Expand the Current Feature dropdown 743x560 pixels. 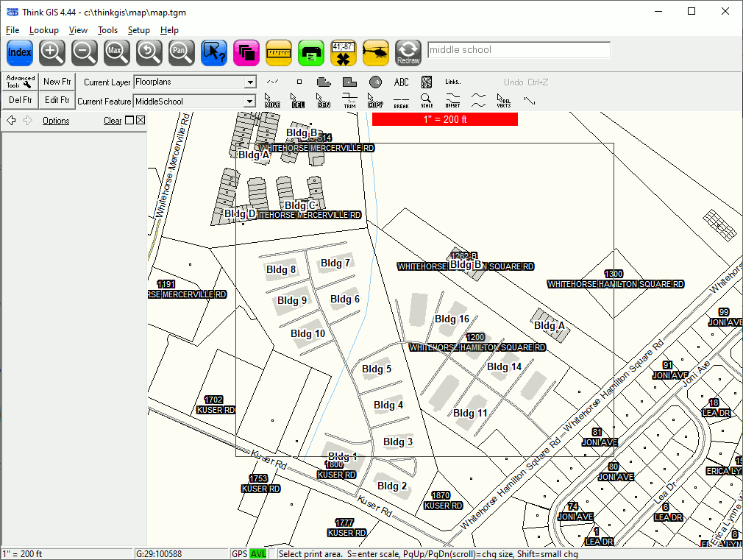pos(250,102)
